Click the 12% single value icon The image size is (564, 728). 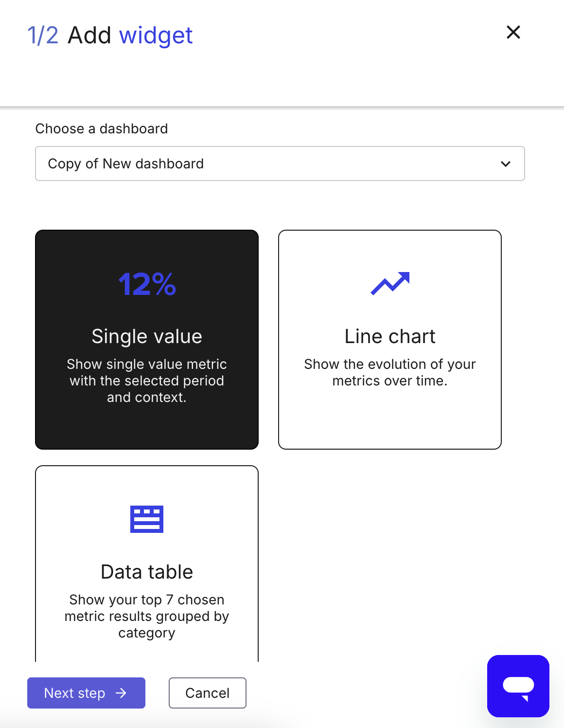(147, 284)
